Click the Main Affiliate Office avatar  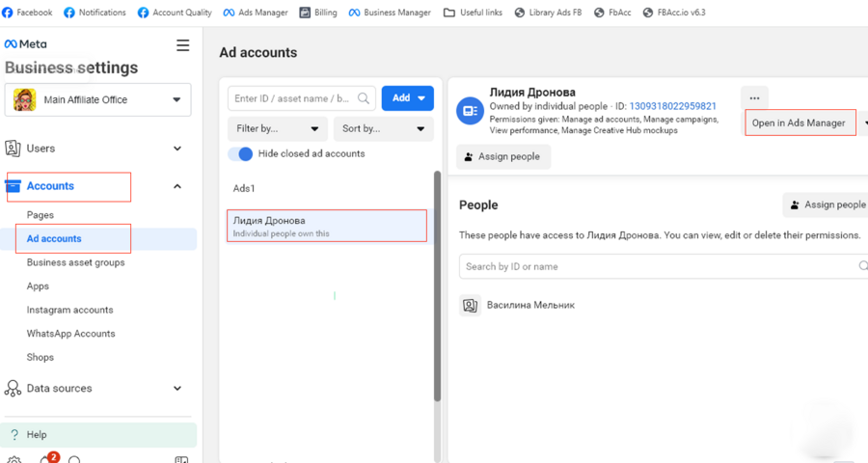[x=25, y=99]
